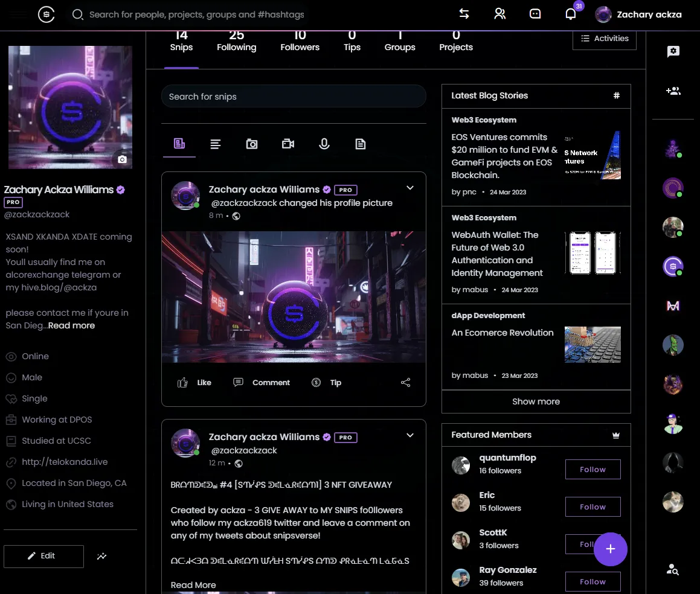The height and width of the screenshot is (594, 700).
Task: Open the hashtag icon in Latest Blog Stories
Action: [x=616, y=95]
